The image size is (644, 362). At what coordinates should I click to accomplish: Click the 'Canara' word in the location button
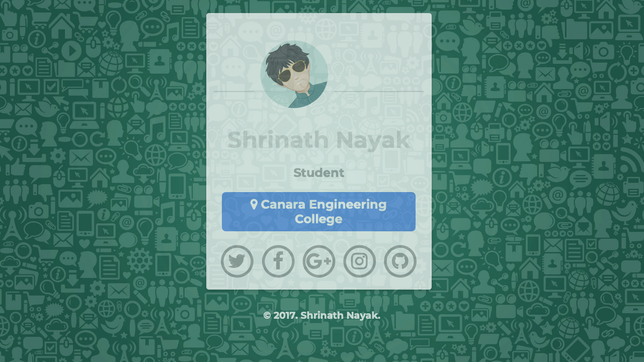coord(283,205)
